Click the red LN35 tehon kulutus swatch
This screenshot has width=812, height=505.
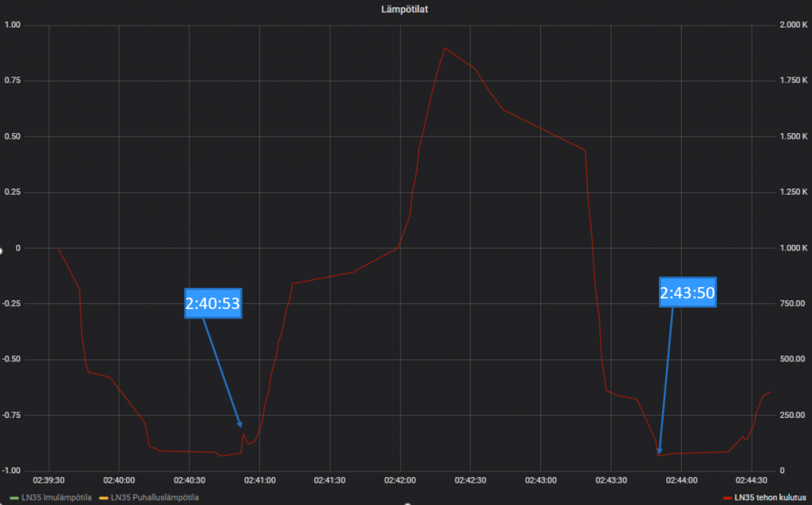tap(727, 498)
